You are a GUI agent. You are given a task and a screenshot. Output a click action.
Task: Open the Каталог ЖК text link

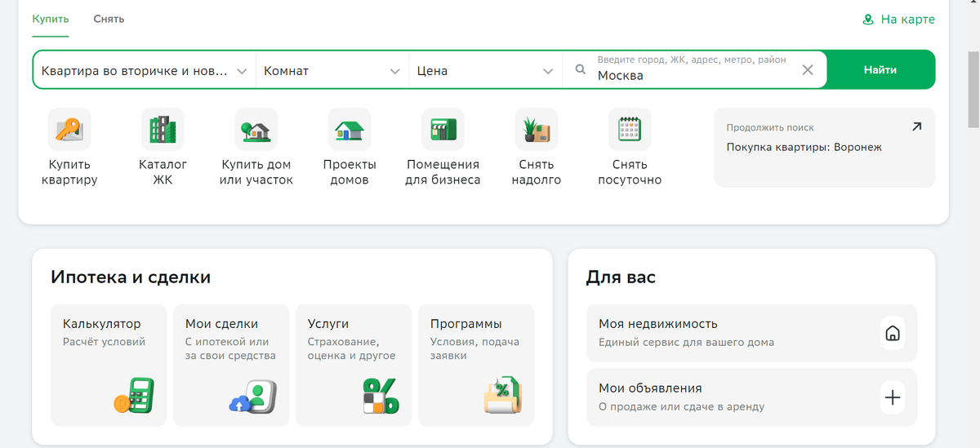point(163,172)
